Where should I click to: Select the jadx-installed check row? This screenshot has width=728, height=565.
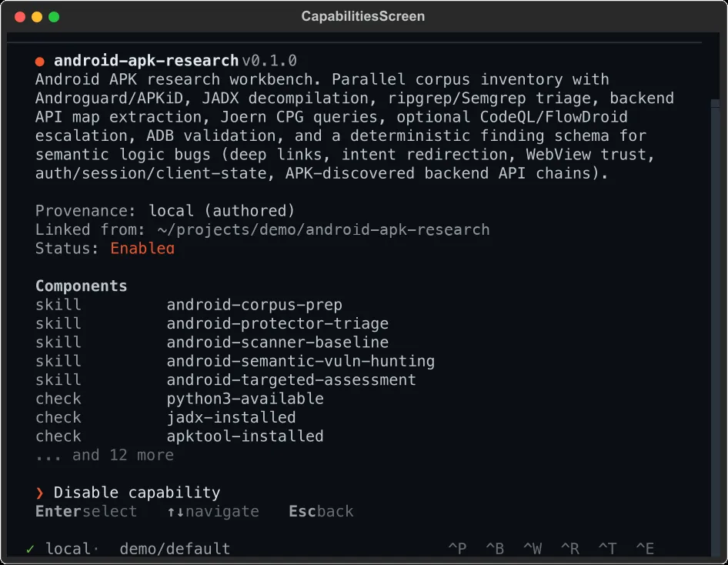coord(165,417)
